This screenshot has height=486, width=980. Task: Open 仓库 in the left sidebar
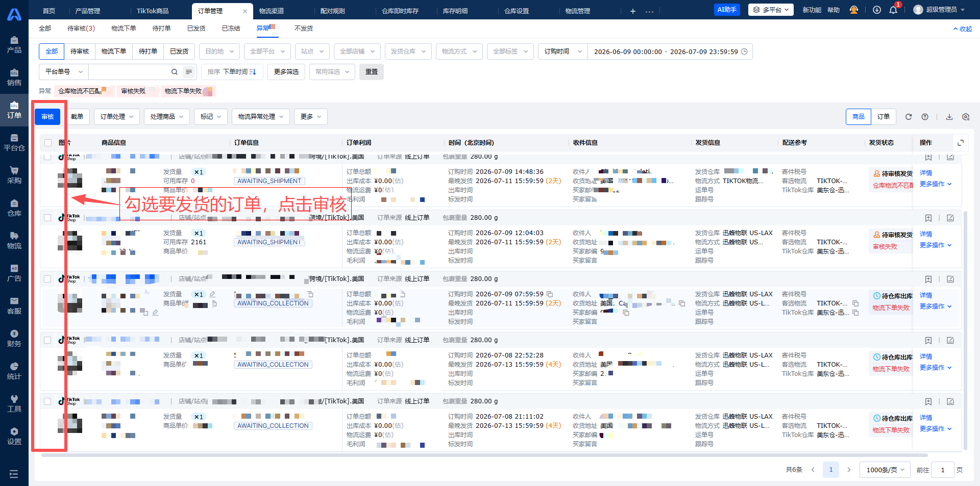coord(14,208)
